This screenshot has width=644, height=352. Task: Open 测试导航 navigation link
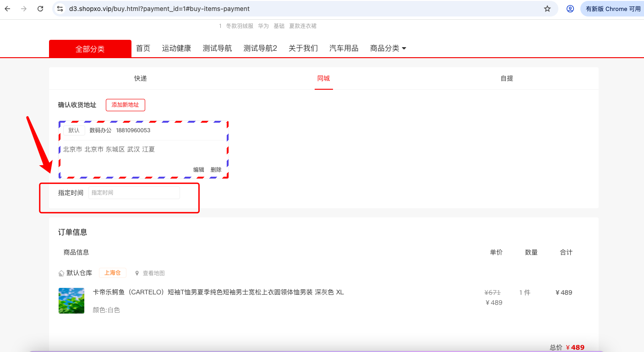pos(217,48)
